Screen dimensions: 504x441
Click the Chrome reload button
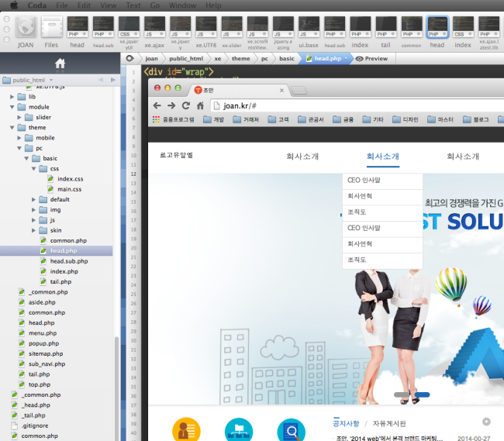click(186, 105)
